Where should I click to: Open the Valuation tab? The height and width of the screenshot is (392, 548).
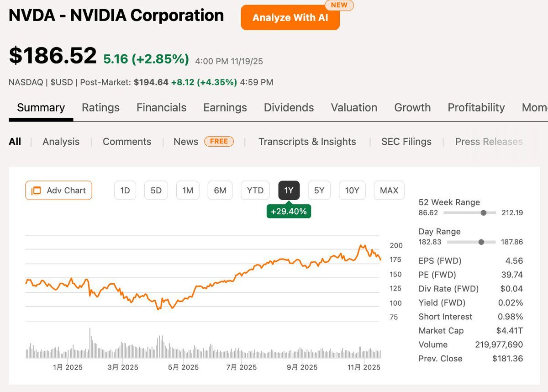354,107
